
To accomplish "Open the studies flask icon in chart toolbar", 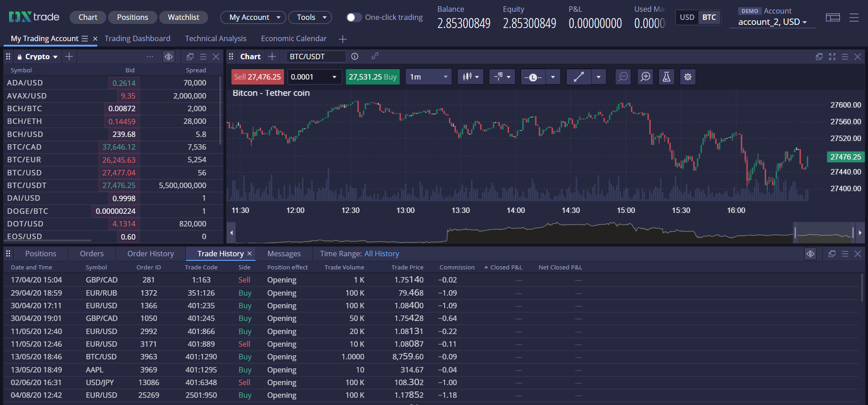I will click(666, 77).
